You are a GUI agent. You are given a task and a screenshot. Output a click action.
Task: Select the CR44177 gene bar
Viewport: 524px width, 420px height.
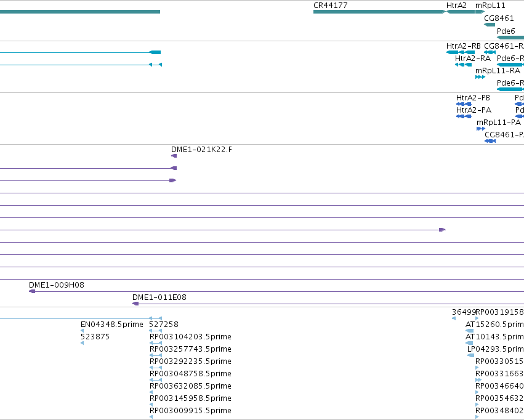pos(380,12)
